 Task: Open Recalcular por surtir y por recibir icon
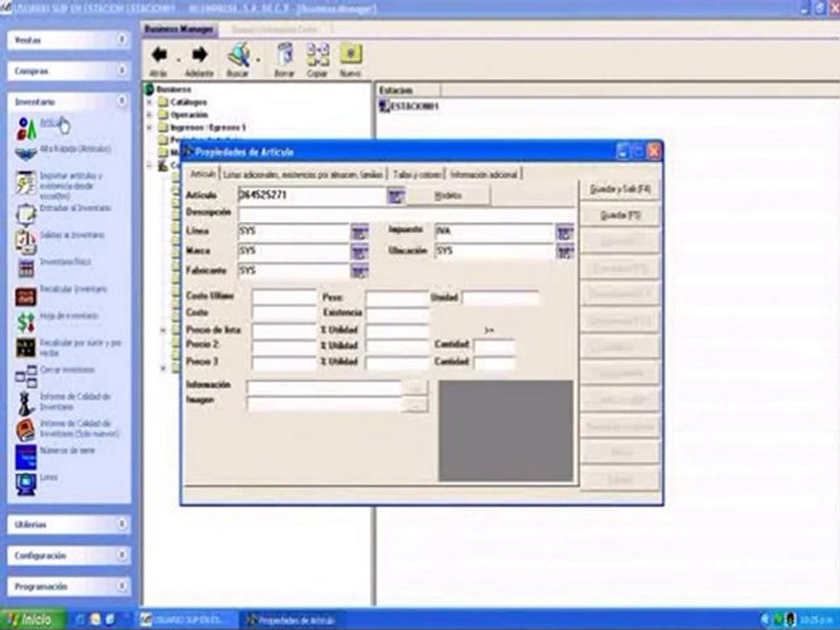(x=25, y=348)
